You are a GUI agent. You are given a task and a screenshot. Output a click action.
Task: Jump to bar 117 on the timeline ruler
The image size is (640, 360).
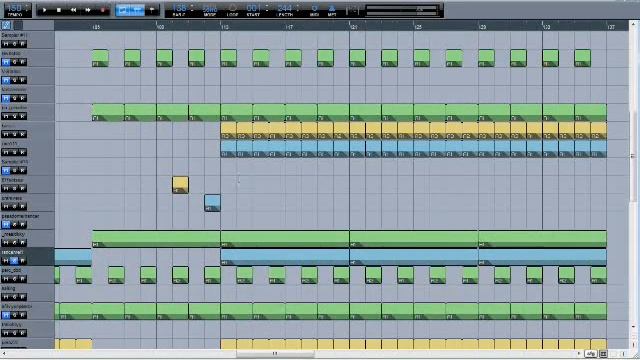click(x=289, y=27)
